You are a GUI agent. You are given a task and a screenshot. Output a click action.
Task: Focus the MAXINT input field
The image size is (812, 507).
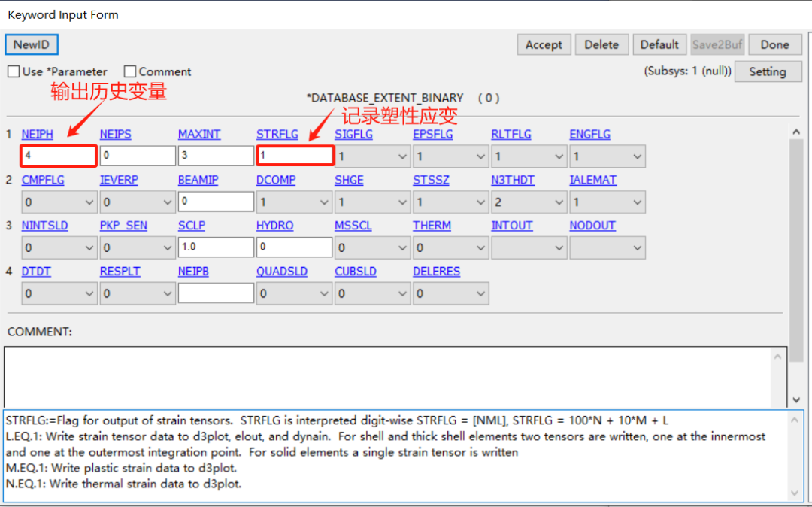click(x=216, y=156)
